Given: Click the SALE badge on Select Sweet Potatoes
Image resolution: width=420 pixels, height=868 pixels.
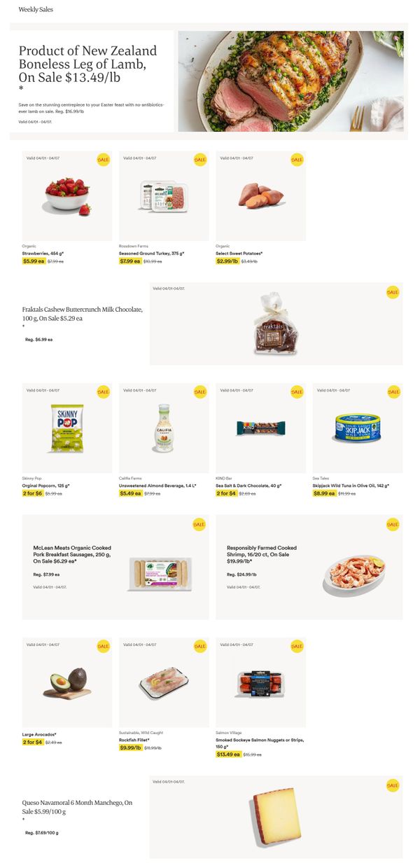Looking at the screenshot, I should [x=297, y=160].
